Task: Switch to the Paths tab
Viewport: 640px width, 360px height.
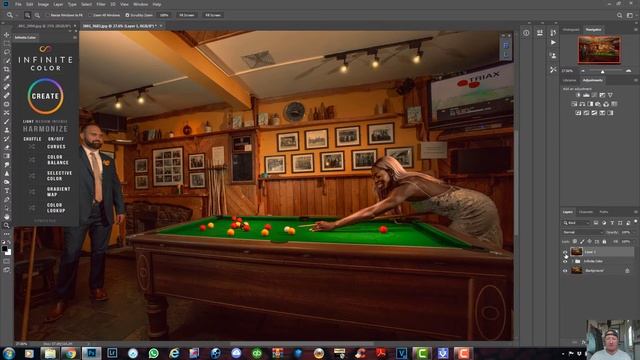Action: coord(604,212)
